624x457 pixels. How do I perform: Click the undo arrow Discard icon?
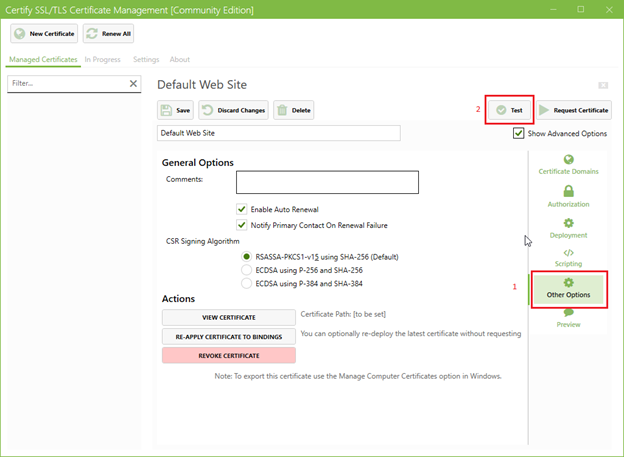click(x=207, y=110)
